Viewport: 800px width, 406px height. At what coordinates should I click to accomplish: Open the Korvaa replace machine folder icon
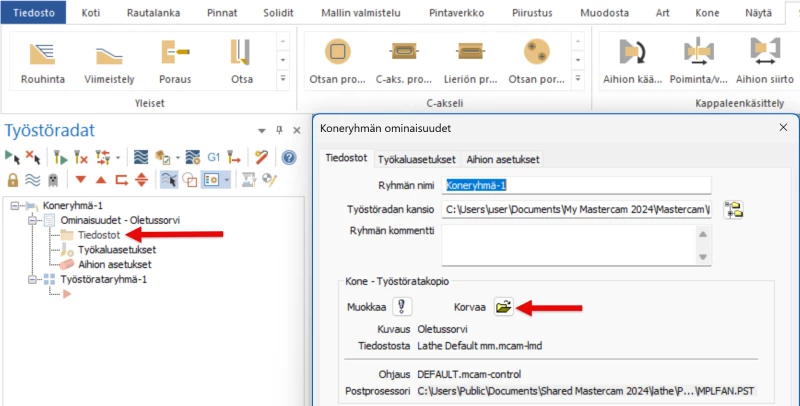pyautogui.click(x=504, y=307)
